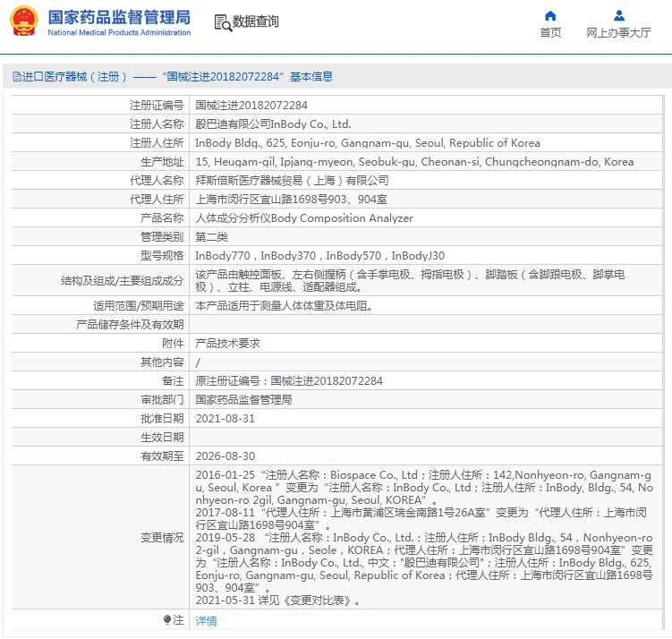
Task: Click the 数据查询 label
Action: pyautogui.click(x=255, y=21)
